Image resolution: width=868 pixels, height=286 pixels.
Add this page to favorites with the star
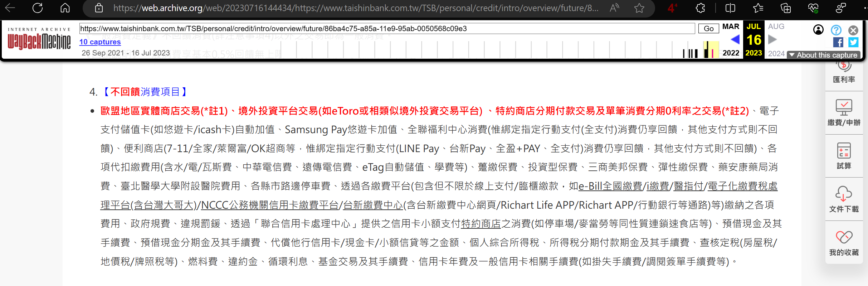coord(639,8)
